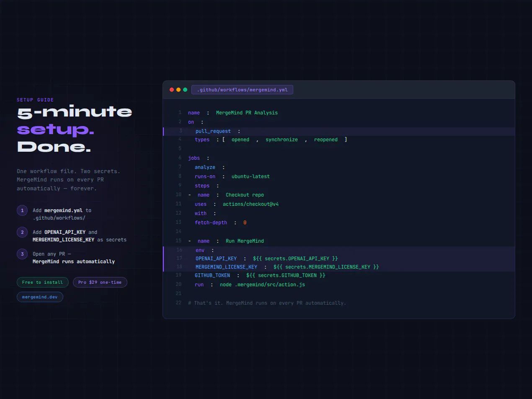Click the 'env' key on line 16
The image size is (532, 399).
(200, 250)
